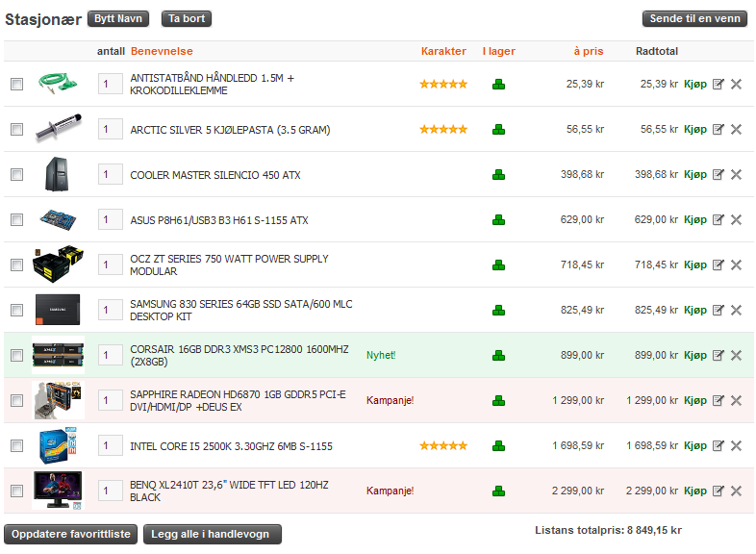This screenshot has width=756, height=554.
Task: Open Sende til en venn
Action: tap(694, 19)
